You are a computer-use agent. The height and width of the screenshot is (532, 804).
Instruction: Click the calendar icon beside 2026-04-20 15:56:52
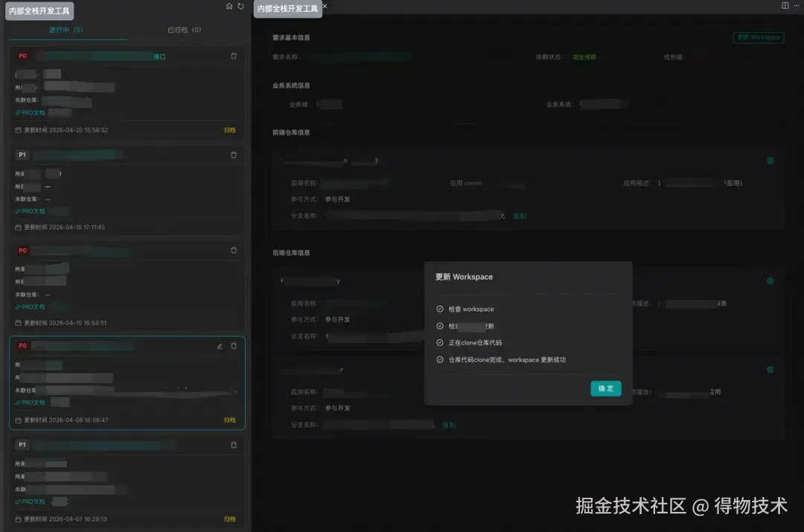pos(19,130)
